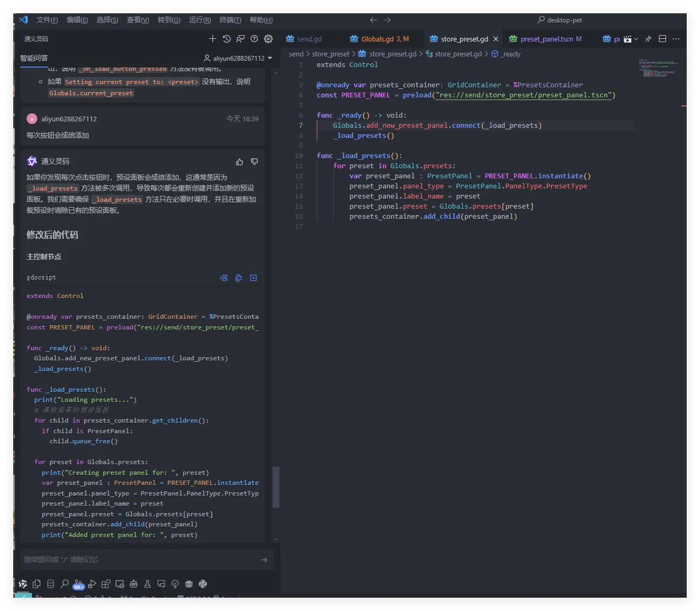Click 'child.queue_free()' in chat code
The width and height of the screenshot is (700, 611).
coord(84,441)
